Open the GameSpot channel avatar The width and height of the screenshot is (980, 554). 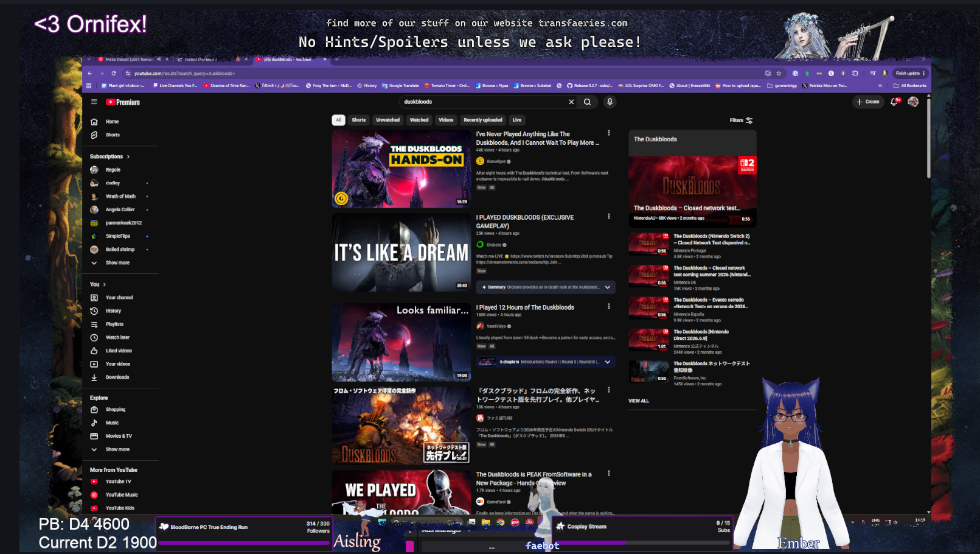480,161
